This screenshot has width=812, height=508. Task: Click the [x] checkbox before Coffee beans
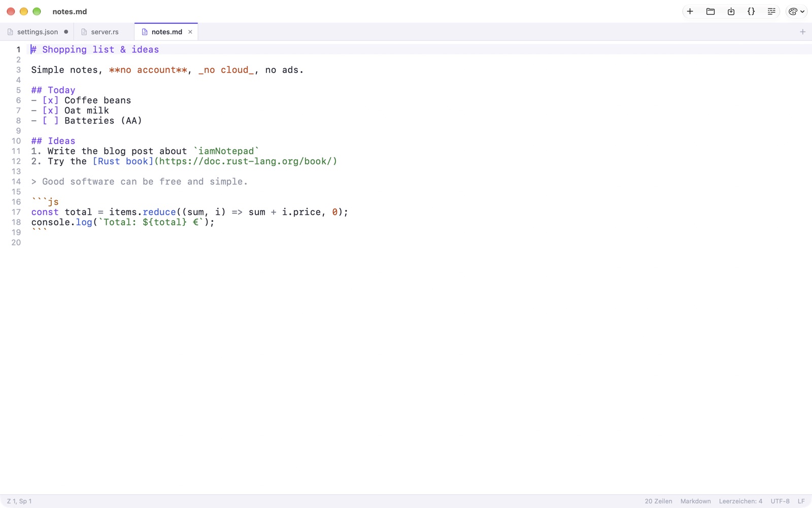point(50,101)
